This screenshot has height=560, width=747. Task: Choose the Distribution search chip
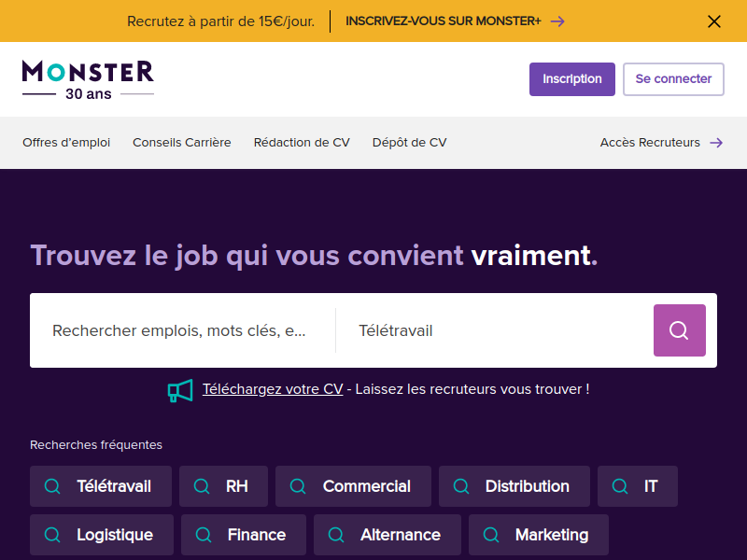point(514,486)
